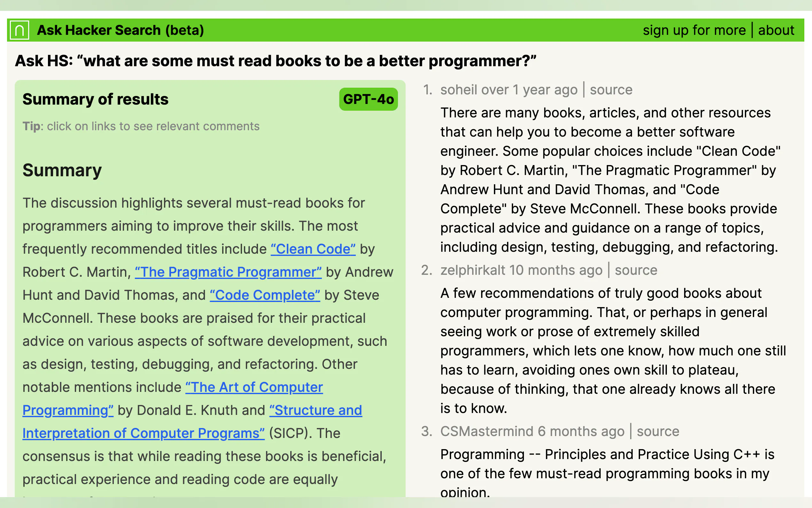Follow "The Pragmatic Programmer" link
Viewport: 812px width, 508px height.
[228, 272]
